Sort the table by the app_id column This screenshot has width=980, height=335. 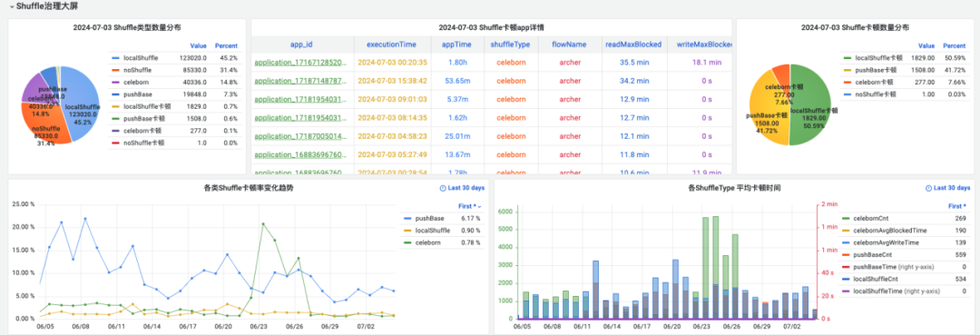[301, 44]
